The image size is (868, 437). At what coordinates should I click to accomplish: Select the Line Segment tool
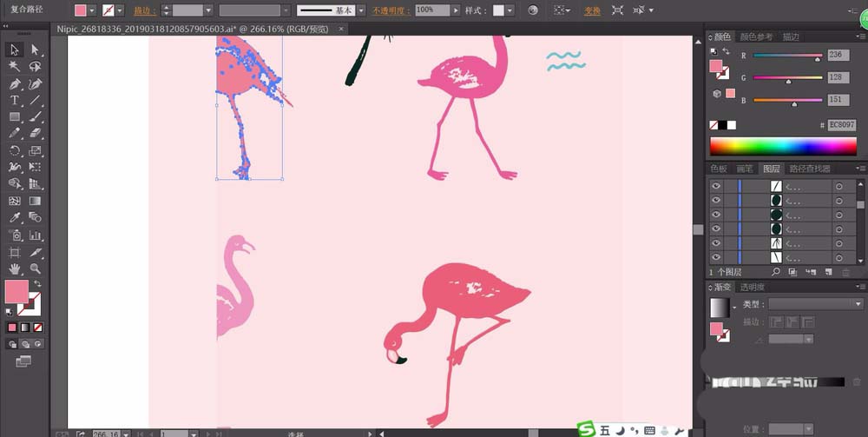[x=36, y=100]
